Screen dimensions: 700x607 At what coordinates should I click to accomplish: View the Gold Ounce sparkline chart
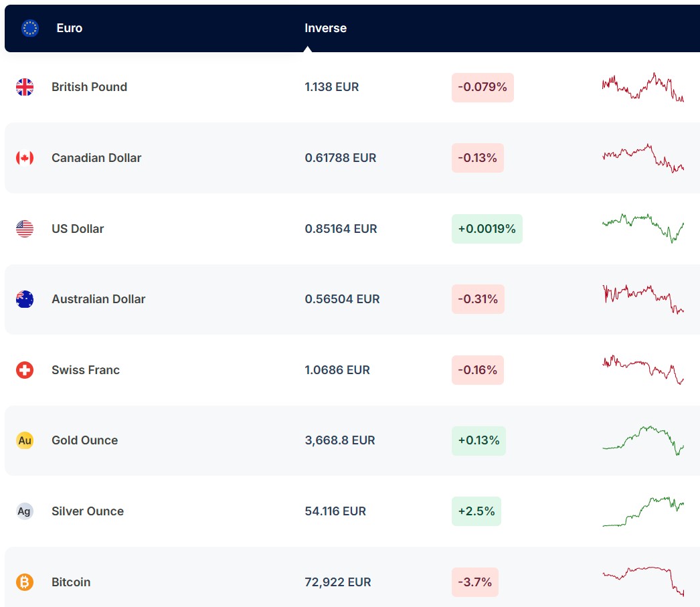pyautogui.click(x=642, y=440)
